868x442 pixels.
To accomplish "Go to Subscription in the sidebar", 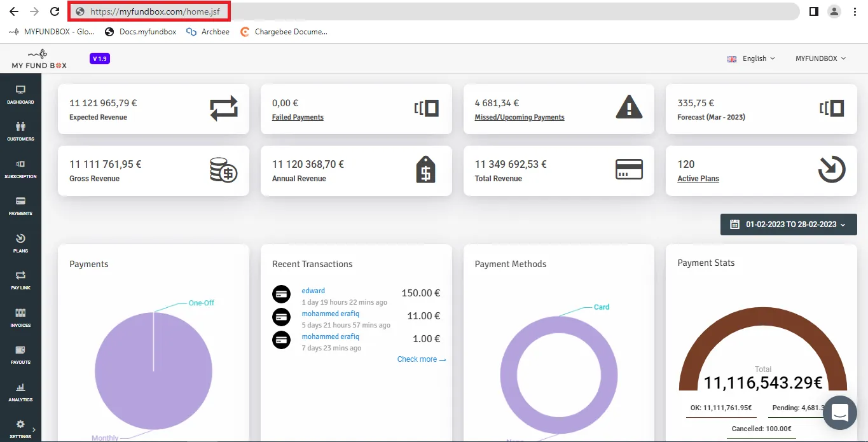I will pos(20,169).
